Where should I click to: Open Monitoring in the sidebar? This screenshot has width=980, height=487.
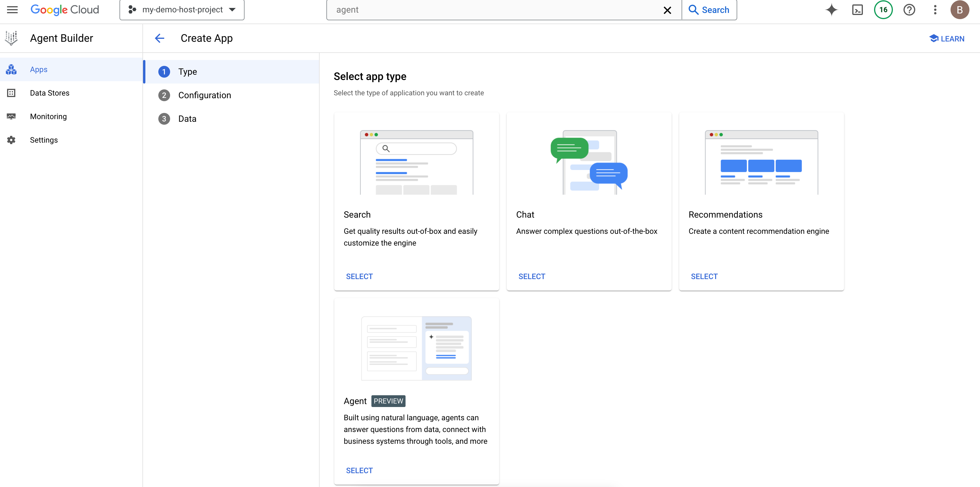(48, 117)
